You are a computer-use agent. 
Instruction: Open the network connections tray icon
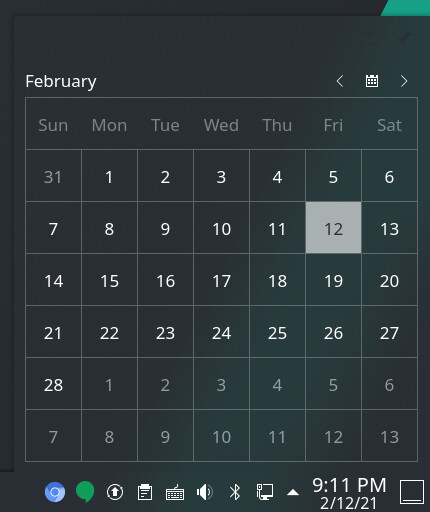click(x=265, y=492)
